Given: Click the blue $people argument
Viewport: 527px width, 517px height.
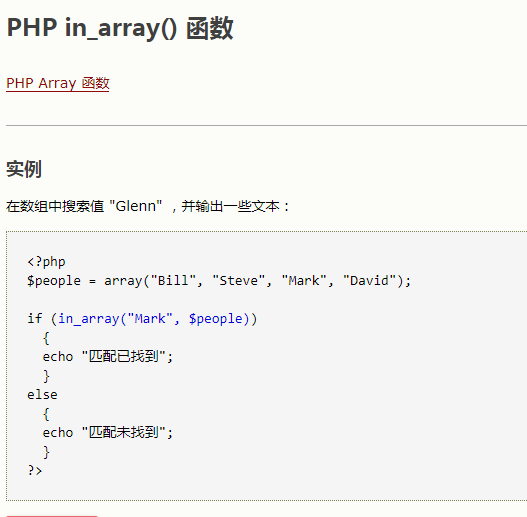Looking at the screenshot, I should pos(215,319).
